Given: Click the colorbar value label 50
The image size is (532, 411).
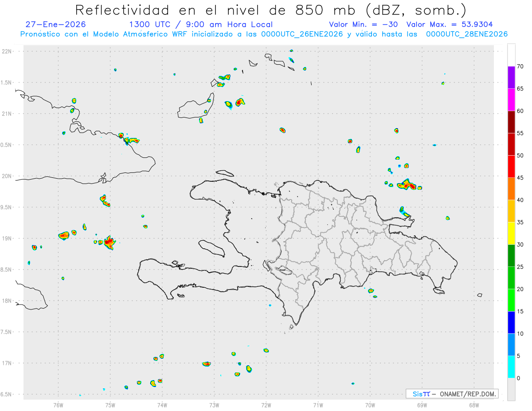Looking at the screenshot, I should [x=520, y=156].
